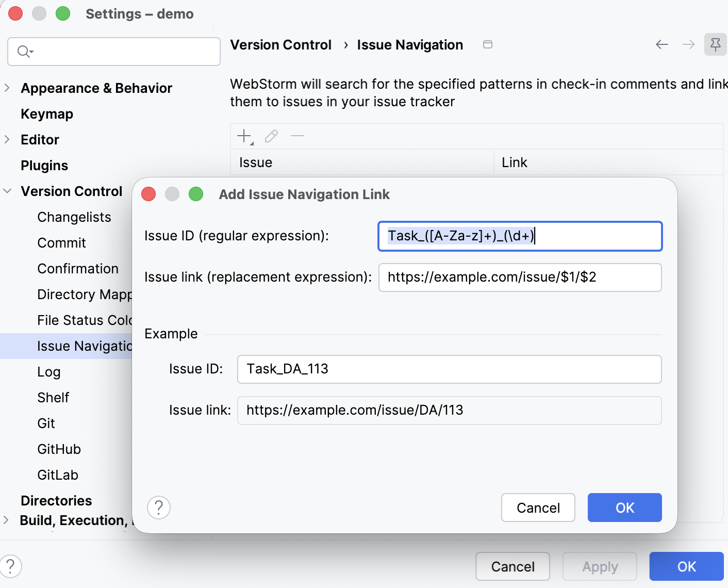This screenshot has height=588, width=728.
Task: Select the Shelf settings item
Action: (x=53, y=398)
